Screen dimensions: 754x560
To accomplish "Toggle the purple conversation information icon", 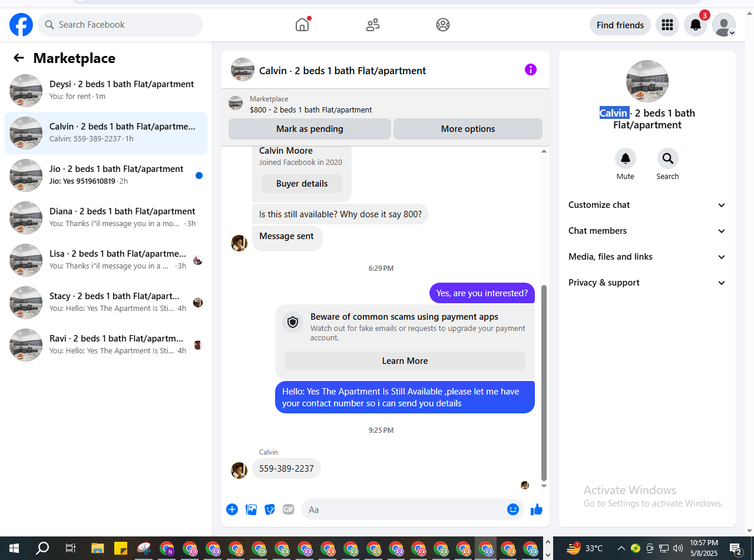I will coord(531,69).
